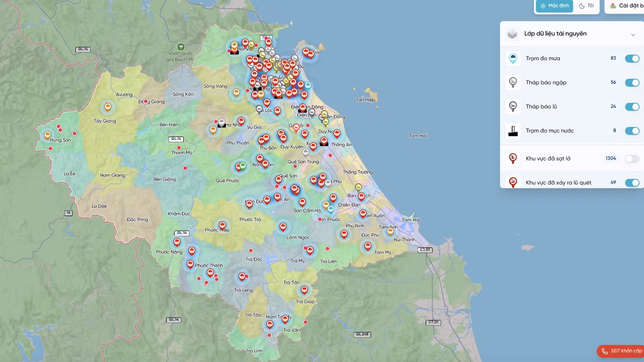Click the Khu vực đã sạt lở label
Viewport: 644px width, 362px height.
(x=548, y=158)
